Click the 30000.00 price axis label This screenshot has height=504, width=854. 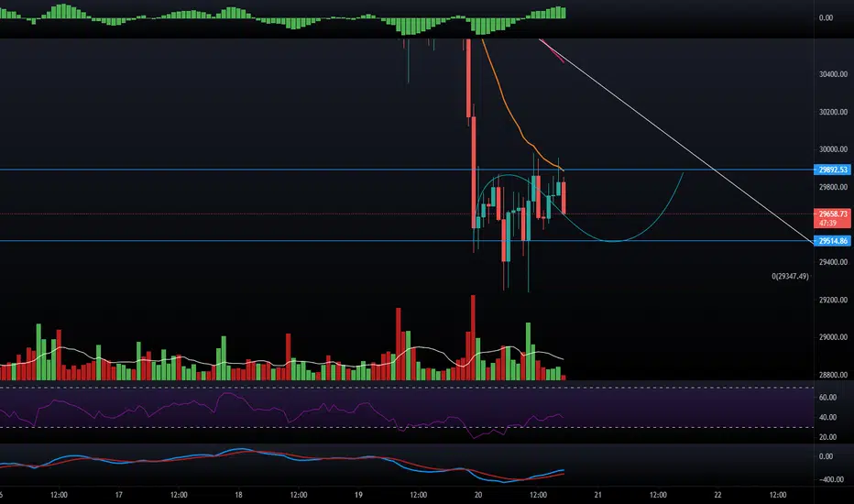833,148
